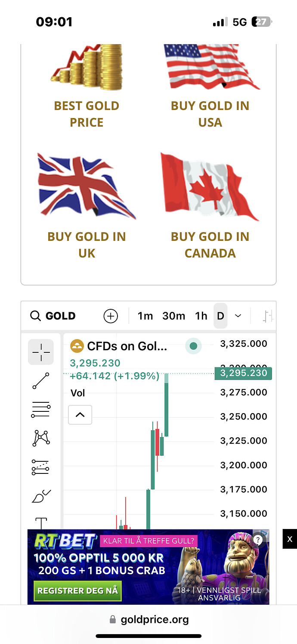The image size is (297, 644).
Task: Select the trend line drawing tool
Action: point(41,381)
